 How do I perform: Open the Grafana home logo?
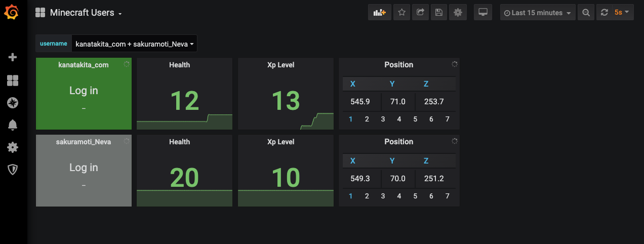12,12
